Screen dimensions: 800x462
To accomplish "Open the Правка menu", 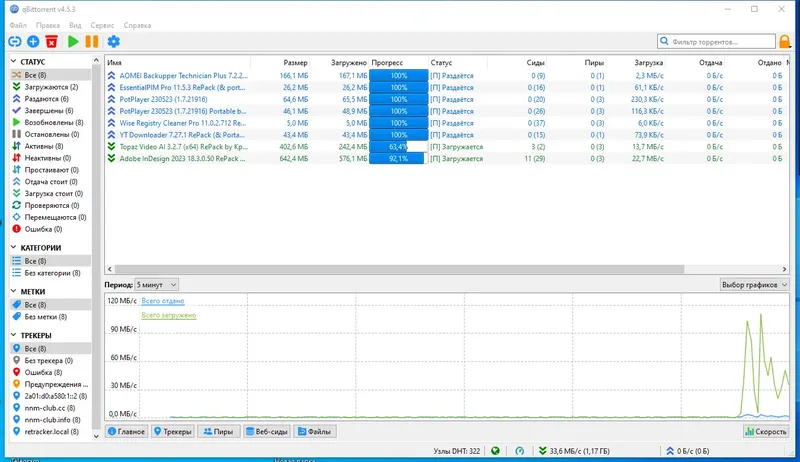I will pos(48,25).
